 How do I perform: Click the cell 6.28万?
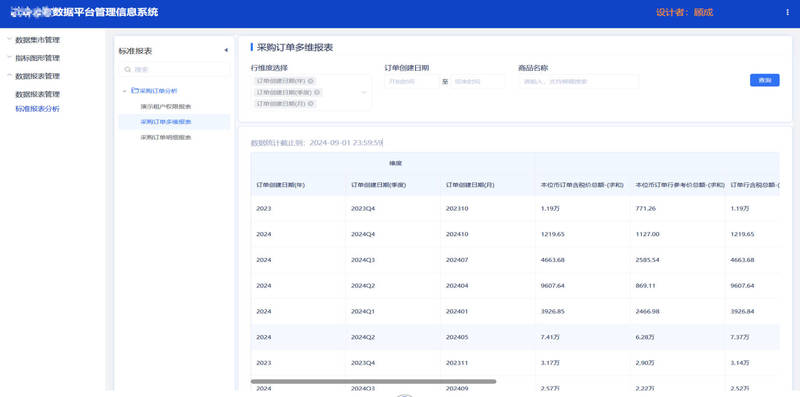tap(645, 337)
